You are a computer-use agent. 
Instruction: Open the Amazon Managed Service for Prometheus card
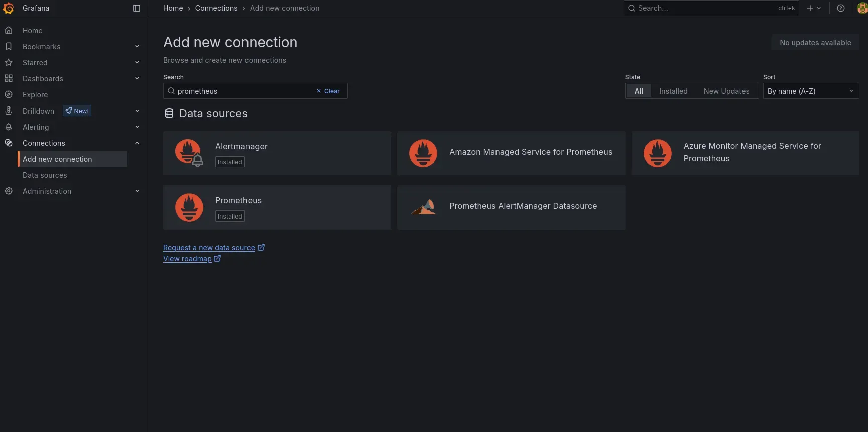click(511, 153)
